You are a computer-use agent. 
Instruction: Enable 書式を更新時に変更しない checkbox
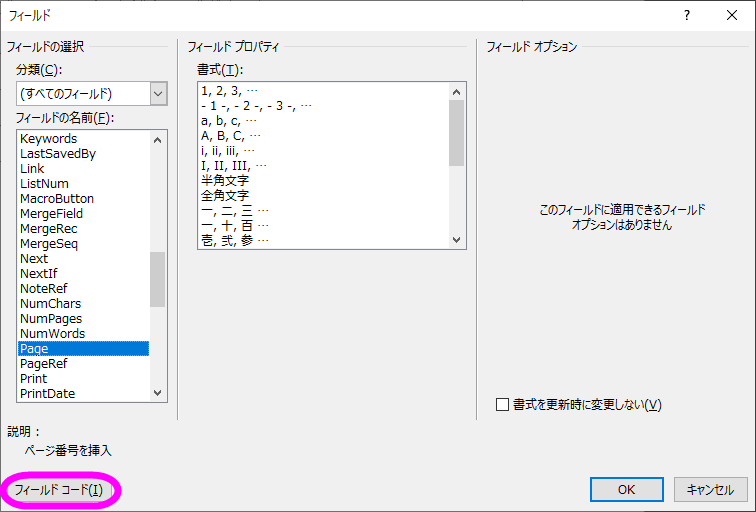[502, 404]
